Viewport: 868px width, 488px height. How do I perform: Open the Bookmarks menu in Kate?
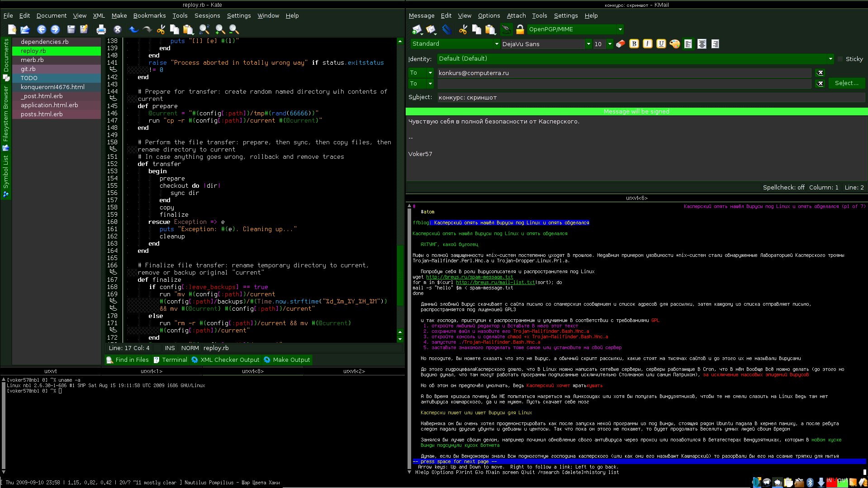[x=149, y=15]
